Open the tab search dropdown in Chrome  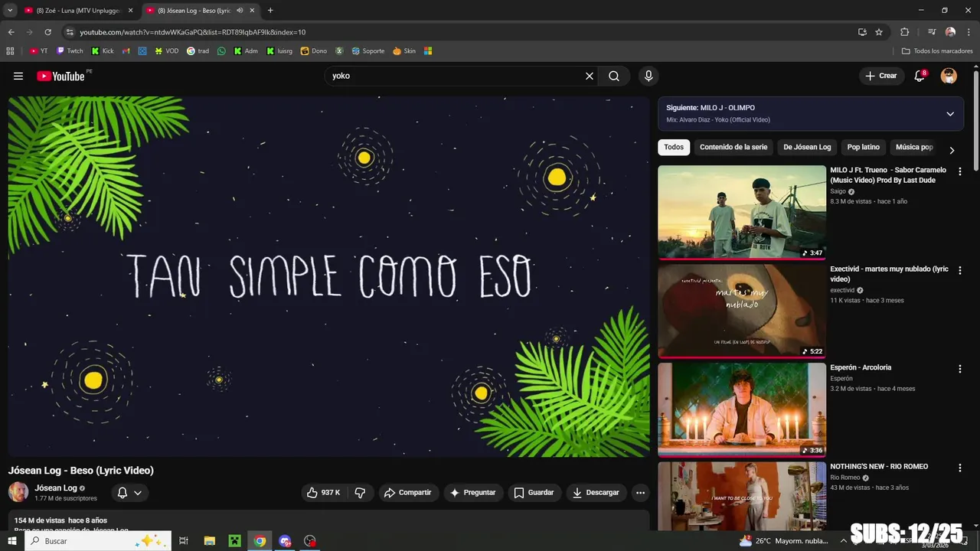10,11
